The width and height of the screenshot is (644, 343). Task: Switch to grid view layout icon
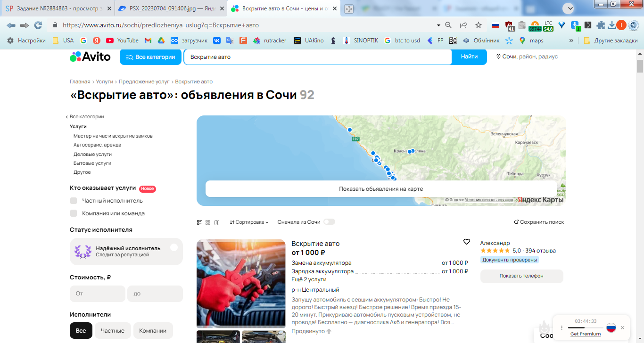coord(208,222)
